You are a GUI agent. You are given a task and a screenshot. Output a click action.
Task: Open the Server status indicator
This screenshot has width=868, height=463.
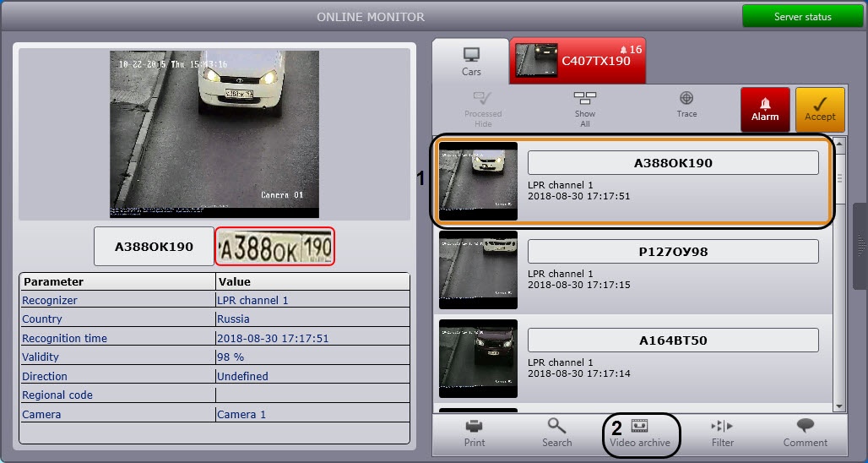tap(802, 17)
